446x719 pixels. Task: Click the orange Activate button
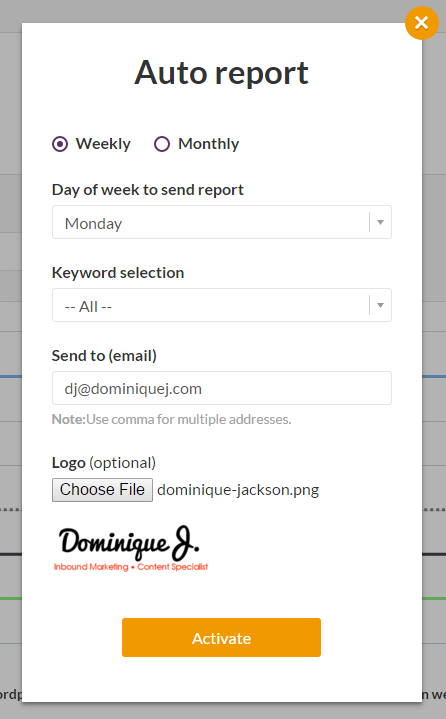click(221, 638)
